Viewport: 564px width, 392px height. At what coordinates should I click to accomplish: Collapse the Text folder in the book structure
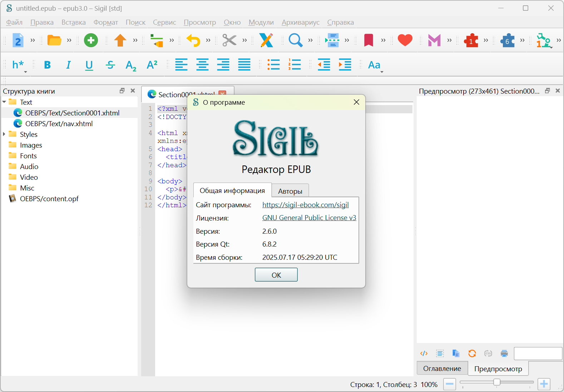pyautogui.click(x=4, y=102)
